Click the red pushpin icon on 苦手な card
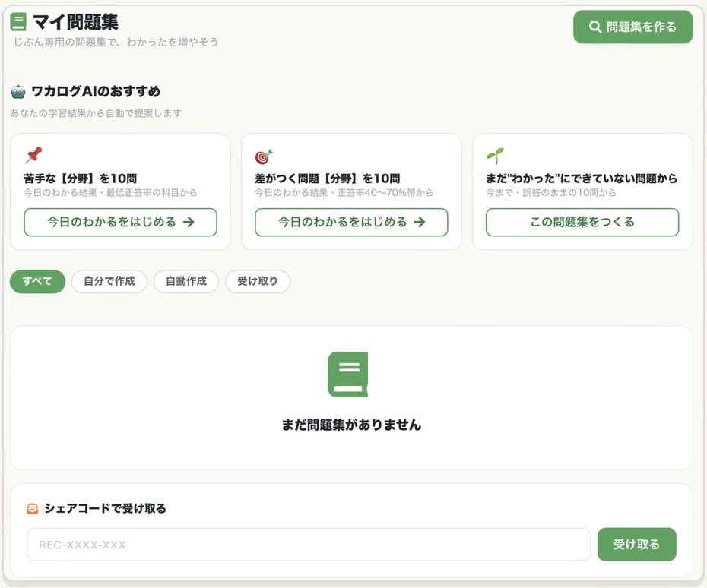707x588 pixels. 33,155
